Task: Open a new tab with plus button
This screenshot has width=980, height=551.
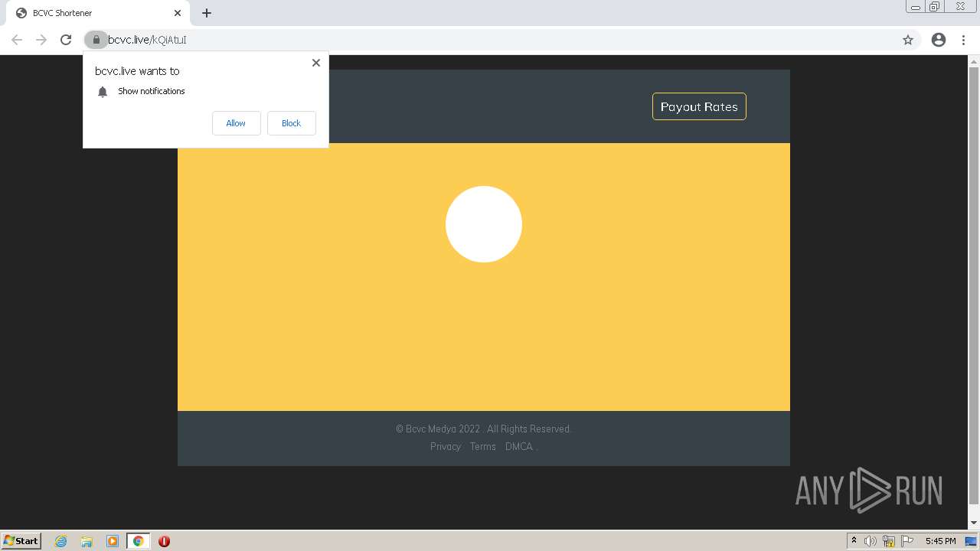Action: click(x=207, y=13)
